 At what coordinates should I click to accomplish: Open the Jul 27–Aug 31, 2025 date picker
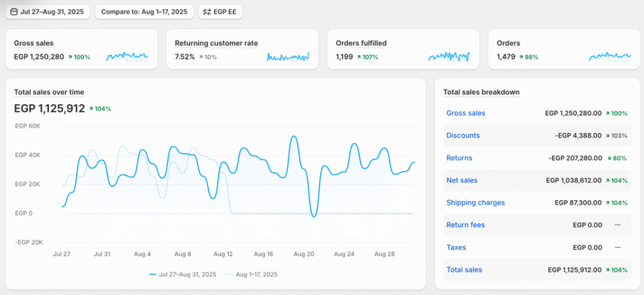point(48,12)
